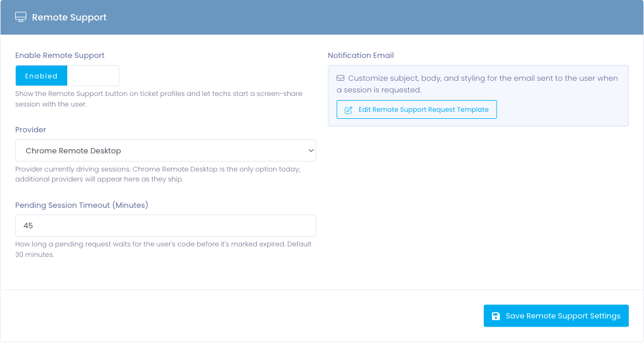Click the floppy disk save icon
The width and height of the screenshot is (644, 343).
(x=496, y=316)
